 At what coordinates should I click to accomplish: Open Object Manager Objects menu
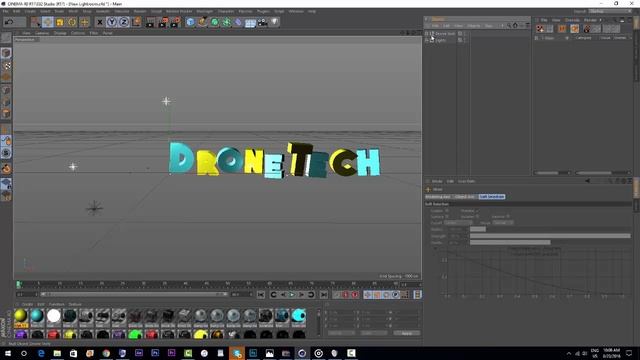point(473,26)
